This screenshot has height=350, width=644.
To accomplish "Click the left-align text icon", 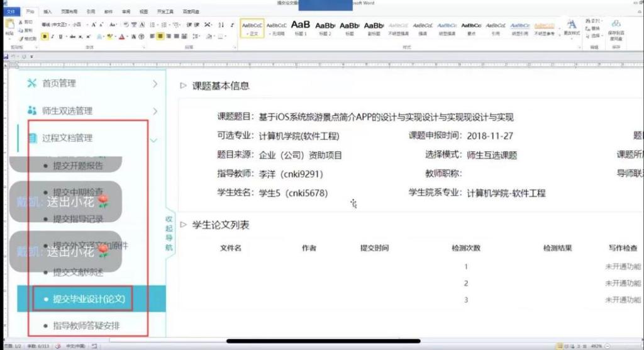I will tap(152, 37).
